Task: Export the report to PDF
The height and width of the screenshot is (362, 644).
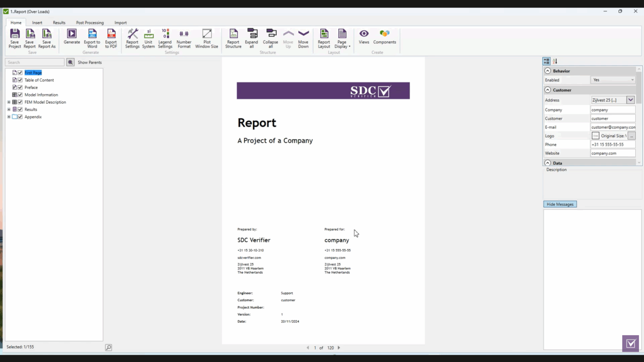Action: 111,39
